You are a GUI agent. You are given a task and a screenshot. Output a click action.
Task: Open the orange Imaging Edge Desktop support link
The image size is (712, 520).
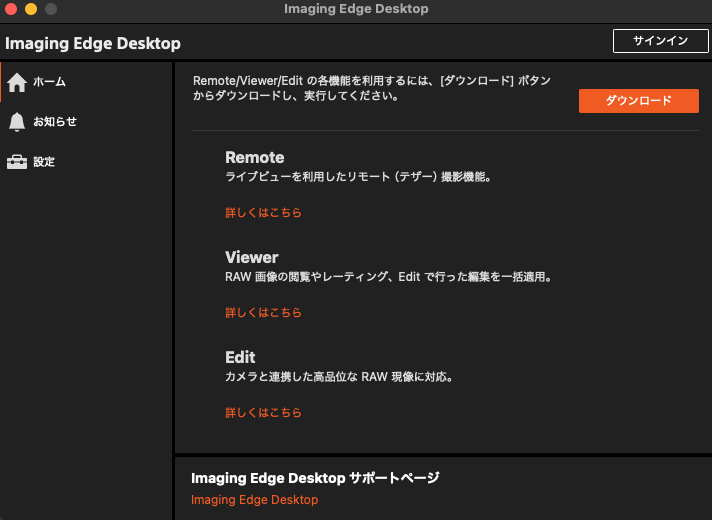pyautogui.click(x=254, y=500)
